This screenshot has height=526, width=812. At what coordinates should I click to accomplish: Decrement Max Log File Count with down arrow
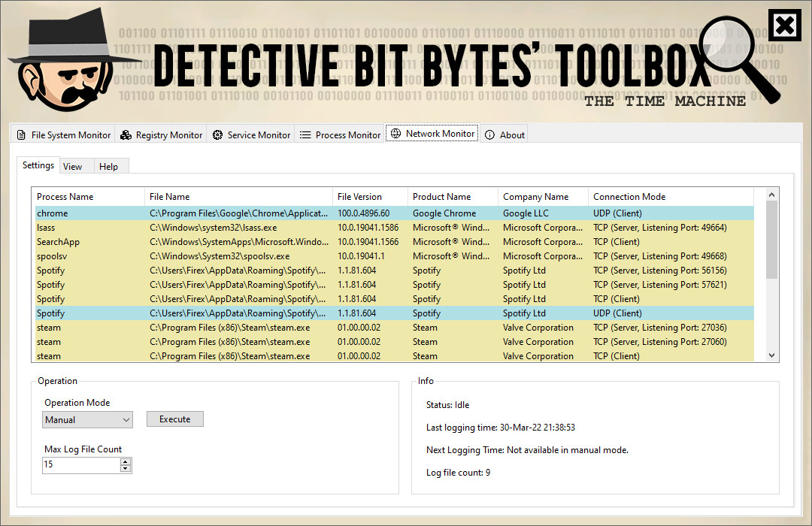[x=126, y=469]
